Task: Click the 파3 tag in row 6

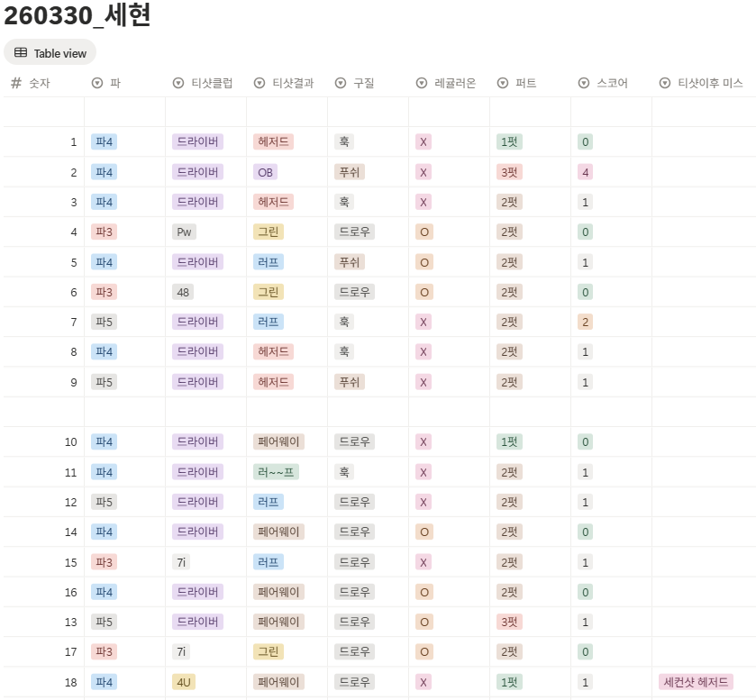Action: coord(105,292)
